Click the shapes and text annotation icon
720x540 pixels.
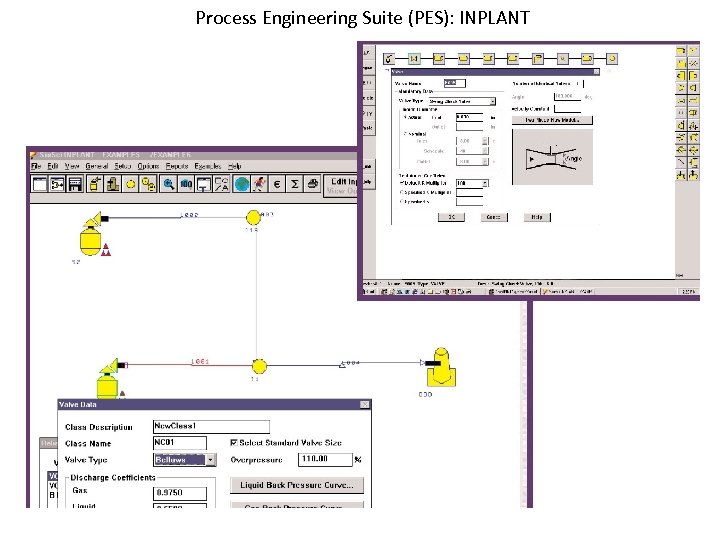[x=221, y=184]
